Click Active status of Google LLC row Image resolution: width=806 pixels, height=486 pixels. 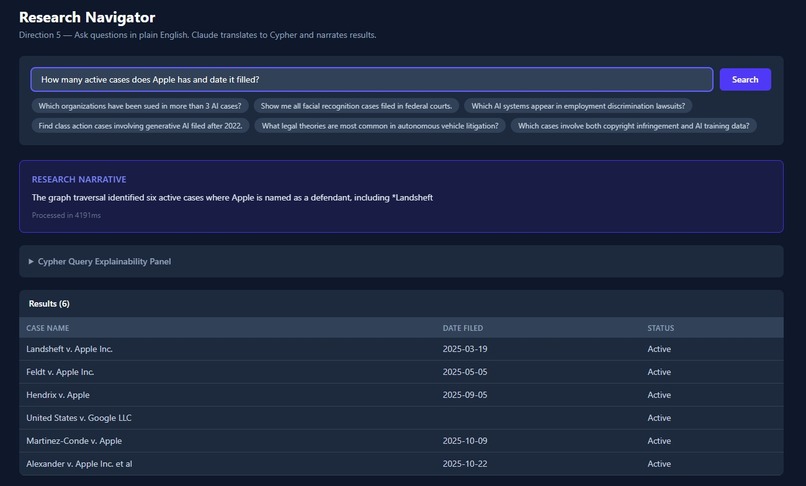(659, 418)
